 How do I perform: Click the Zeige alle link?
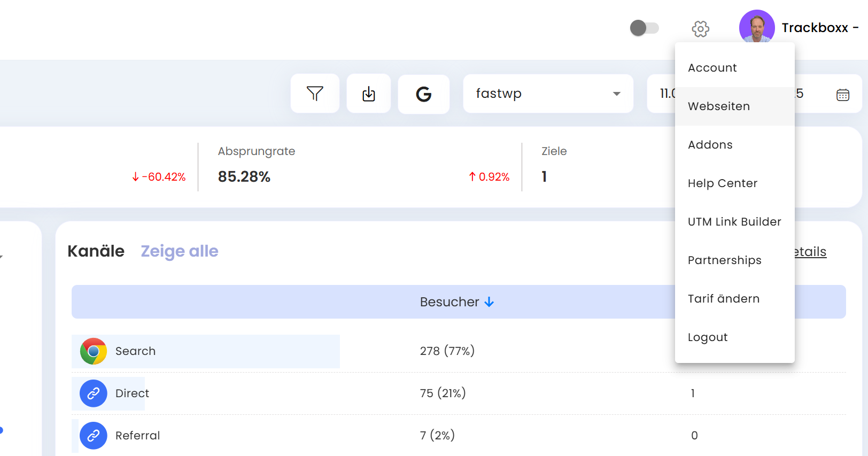coord(179,251)
